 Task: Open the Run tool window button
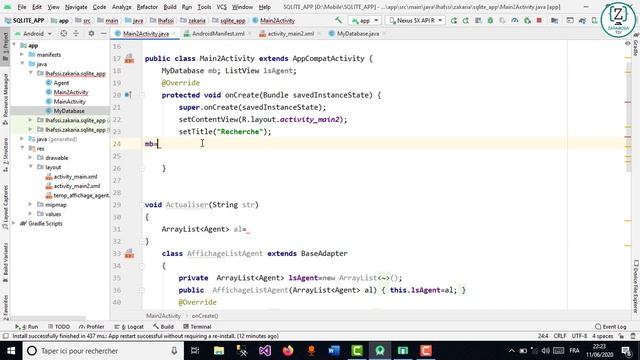(x=27, y=327)
